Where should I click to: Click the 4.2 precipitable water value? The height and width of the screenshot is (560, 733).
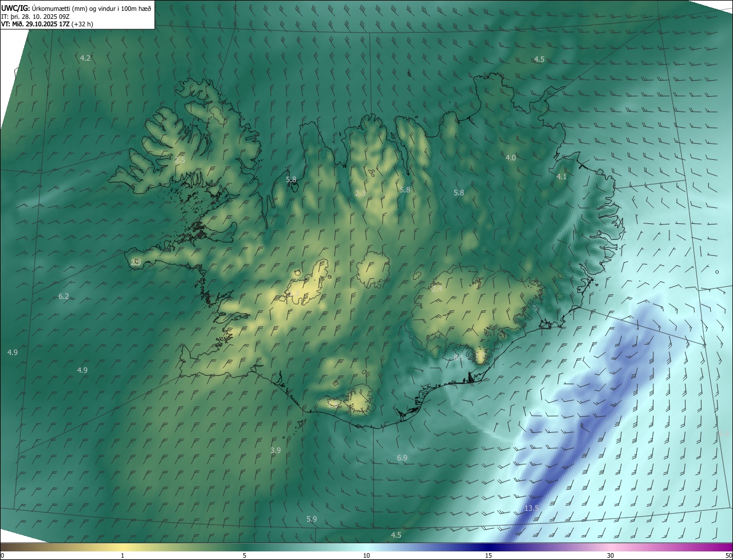tap(85, 58)
